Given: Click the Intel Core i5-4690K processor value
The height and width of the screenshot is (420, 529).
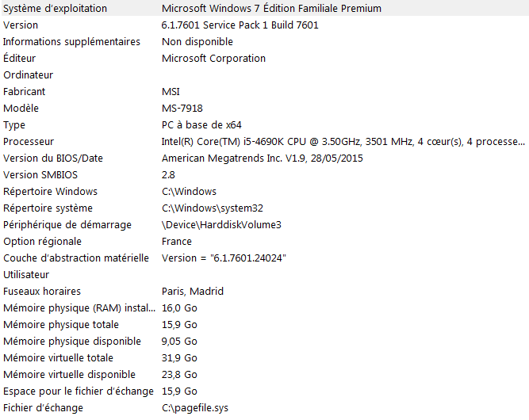Looking at the screenshot, I should coord(343,142).
